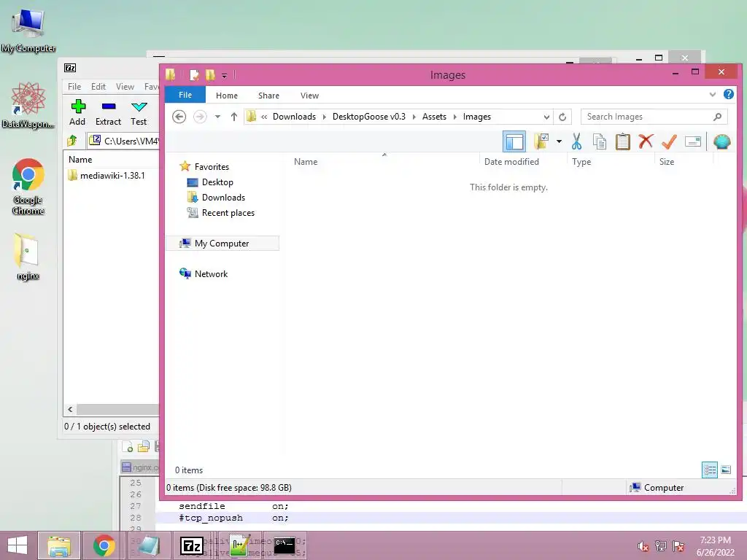The height and width of the screenshot is (560, 747).
Task: Expand the address bar history dropdown
Action: tap(546, 117)
